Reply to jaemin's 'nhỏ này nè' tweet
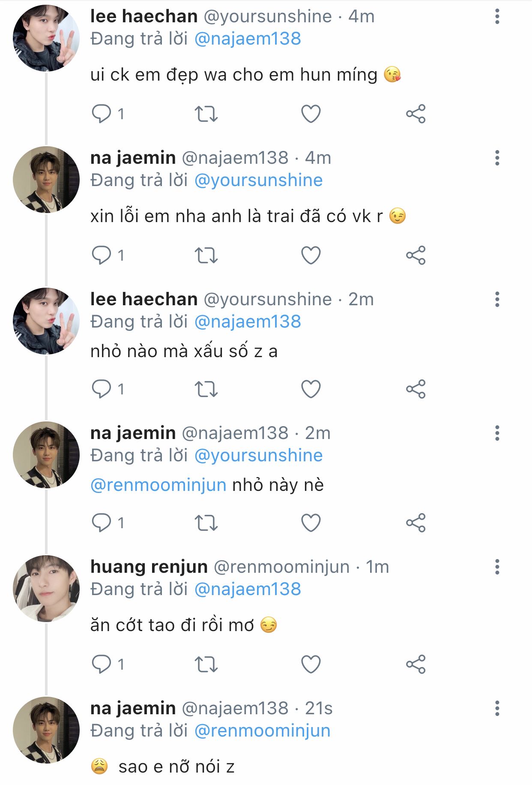 click(102, 523)
